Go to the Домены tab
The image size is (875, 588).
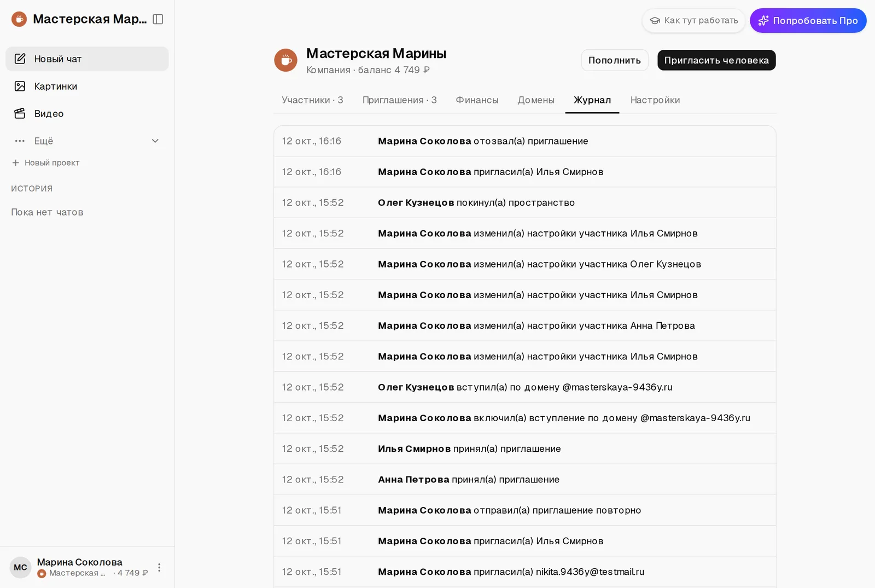pos(536,100)
